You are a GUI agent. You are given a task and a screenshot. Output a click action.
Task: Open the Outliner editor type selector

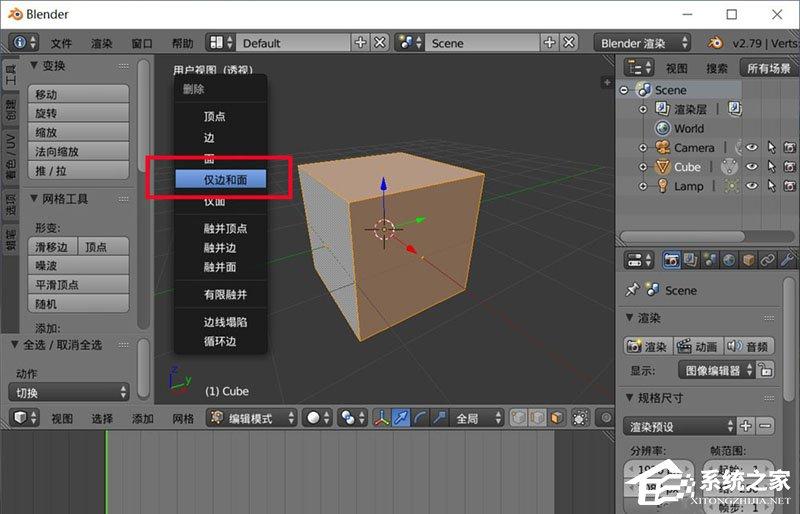coord(639,68)
